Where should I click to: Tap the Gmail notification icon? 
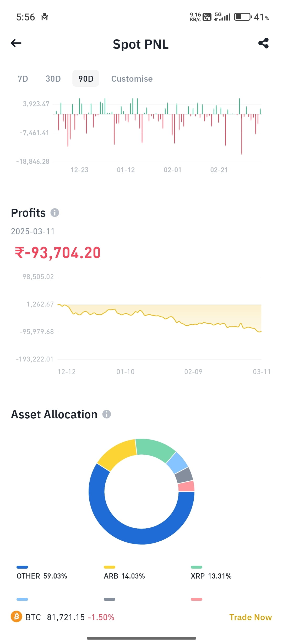click(45, 17)
